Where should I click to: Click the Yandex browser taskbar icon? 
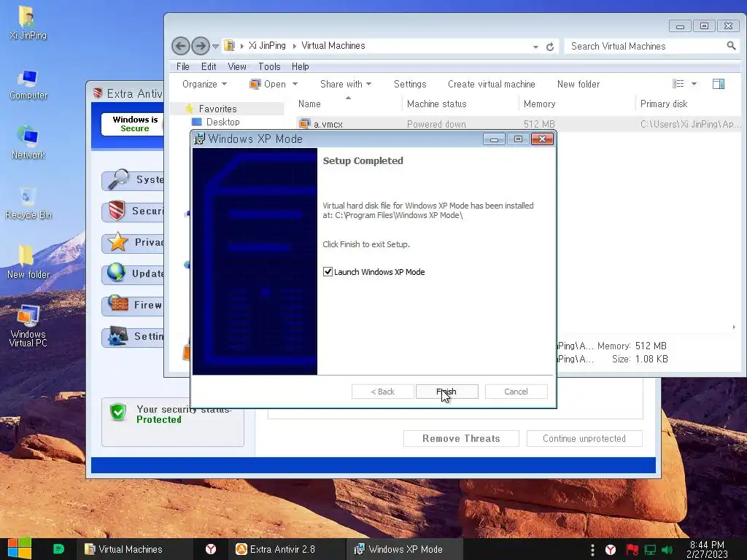coord(211,549)
